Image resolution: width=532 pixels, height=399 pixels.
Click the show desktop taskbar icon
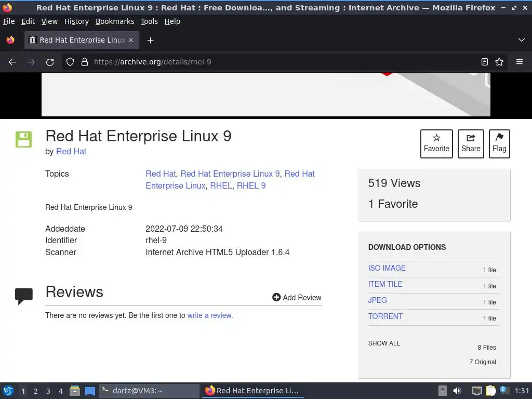point(90,391)
